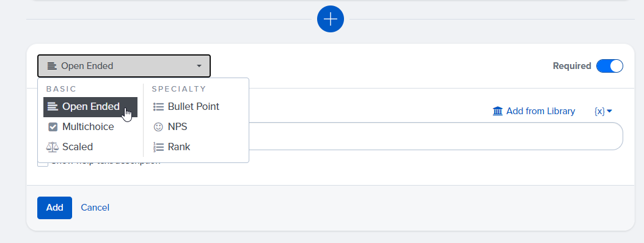This screenshot has height=243, width=644.
Task: Click the blue plus add-question icon
Action: [330, 19]
